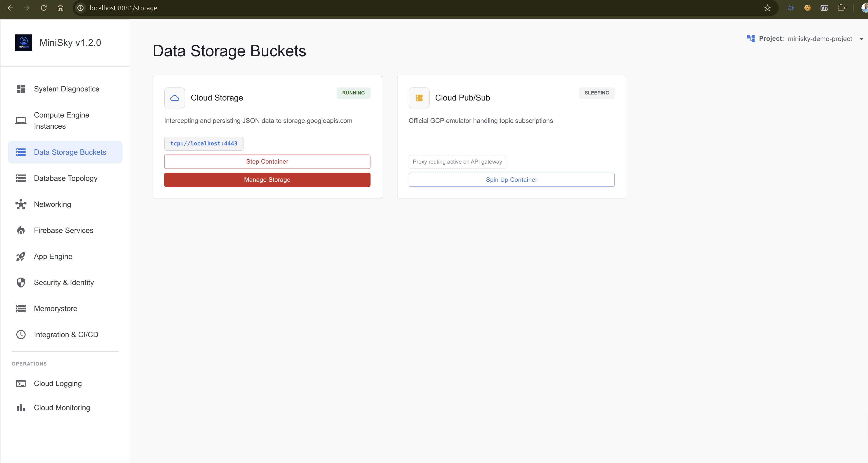Click the Cloud Pub/Sub card icon

click(x=419, y=98)
